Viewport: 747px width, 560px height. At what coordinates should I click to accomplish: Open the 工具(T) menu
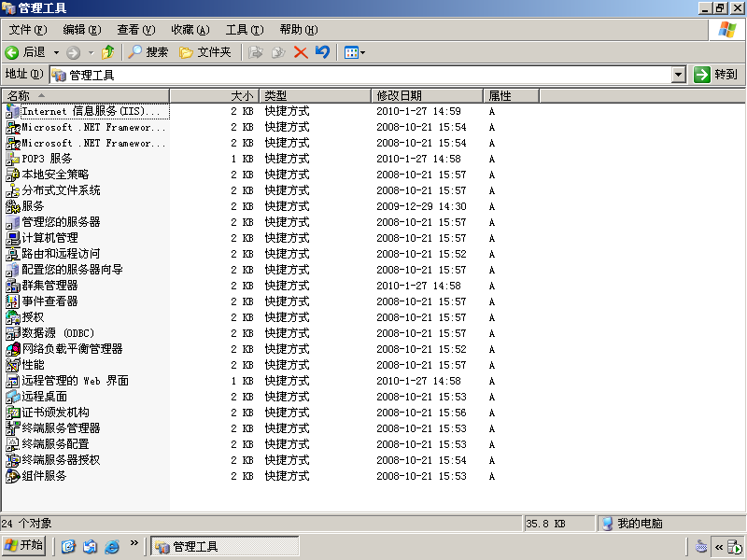point(245,30)
